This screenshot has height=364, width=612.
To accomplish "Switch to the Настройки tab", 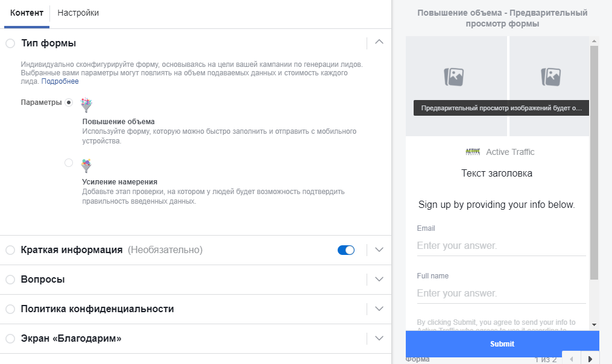I will (78, 13).
